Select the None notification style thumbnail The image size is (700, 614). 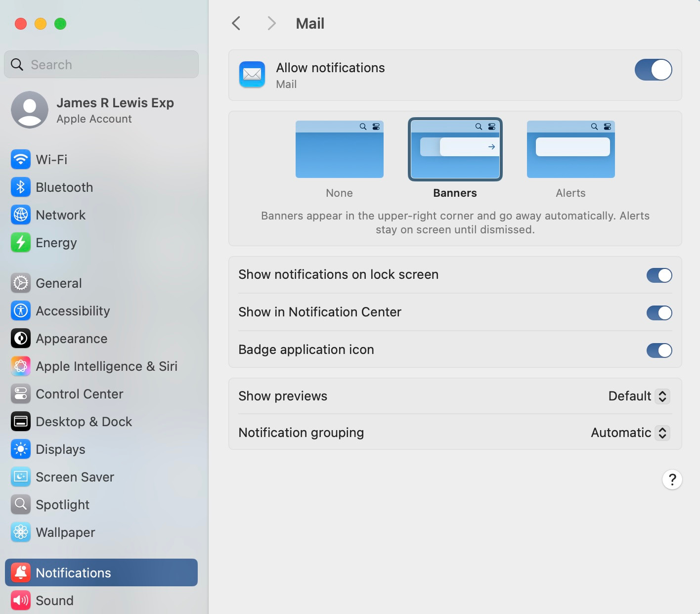[x=340, y=149]
